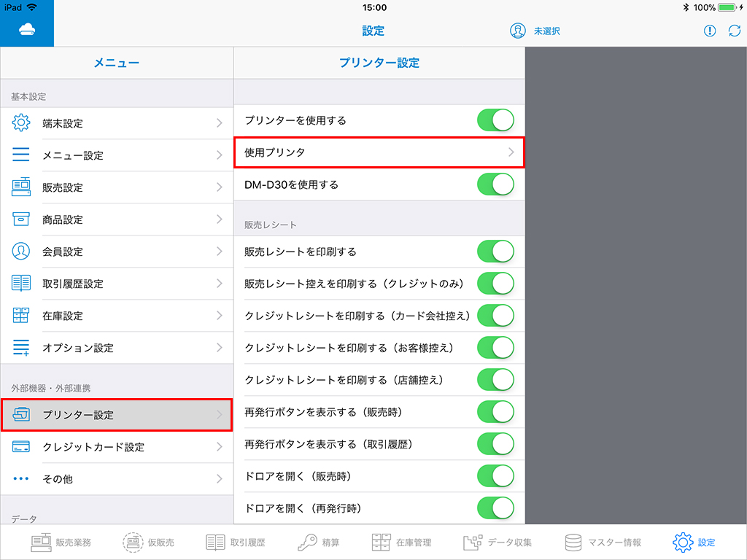
Task: Expand その他 with its right chevron
Action: (219, 479)
